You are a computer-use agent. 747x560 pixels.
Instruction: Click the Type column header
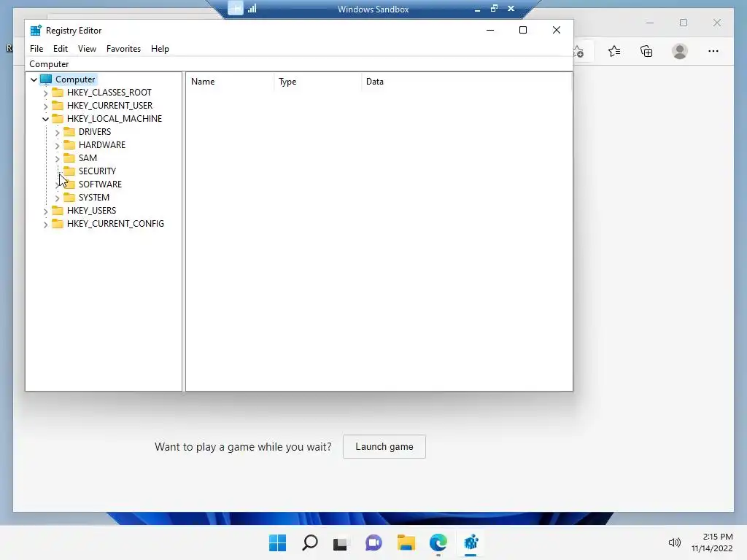click(318, 82)
